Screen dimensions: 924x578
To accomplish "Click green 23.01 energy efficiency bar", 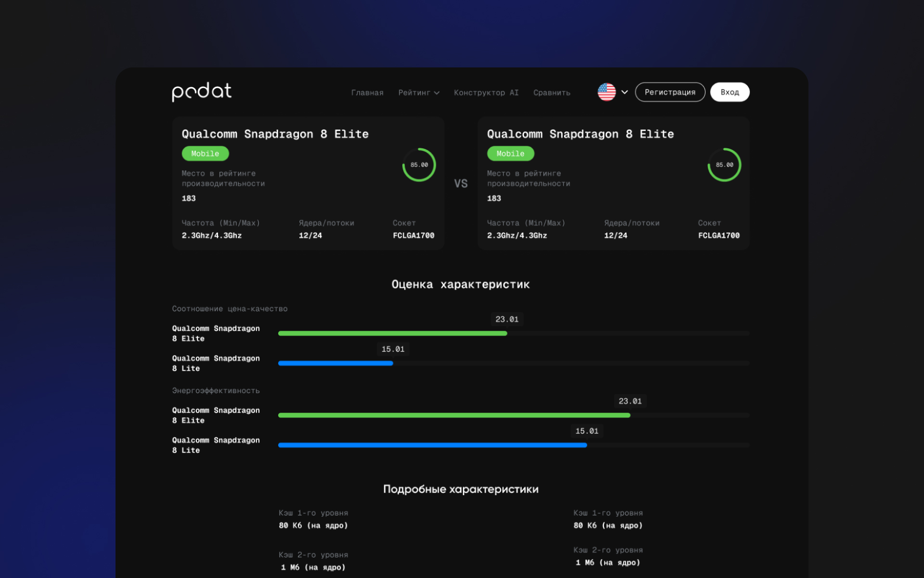I will point(454,415).
